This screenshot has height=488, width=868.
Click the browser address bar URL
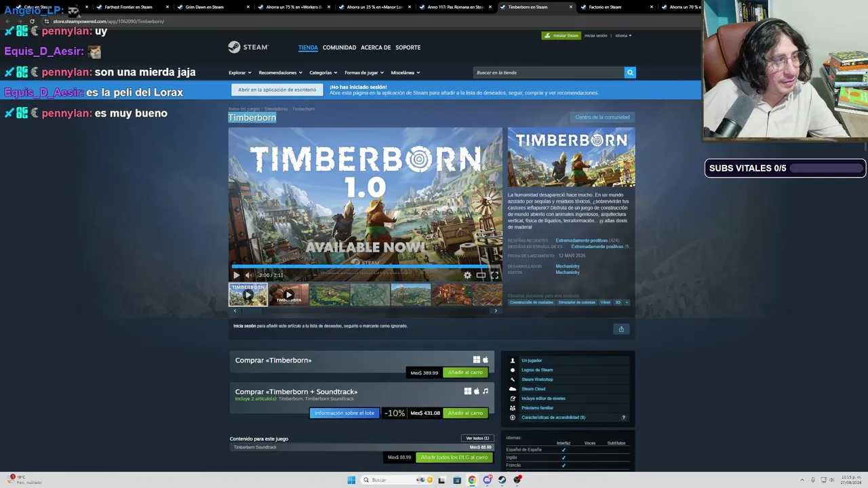click(x=108, y=21)
